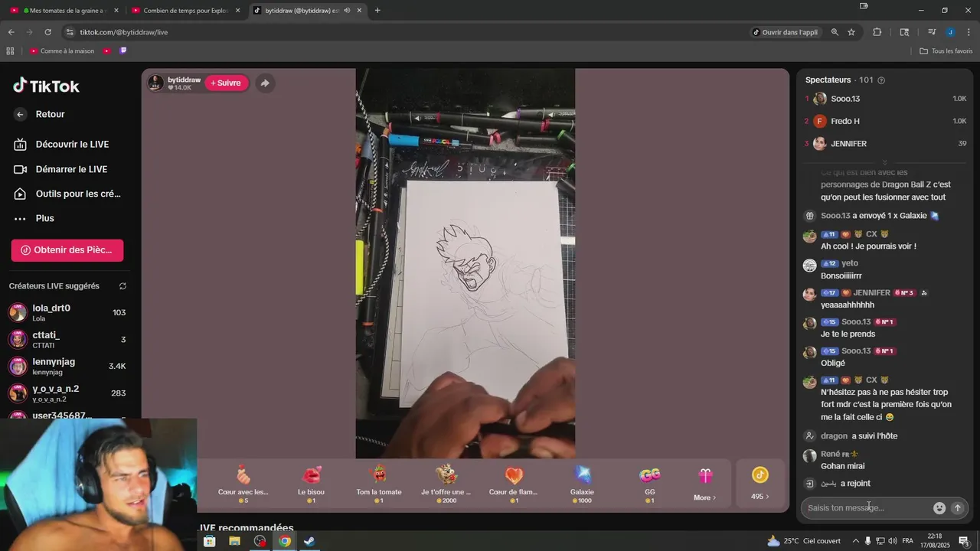980x551 pixels.
Task: Click the live video stream
Action: [465, 263]
